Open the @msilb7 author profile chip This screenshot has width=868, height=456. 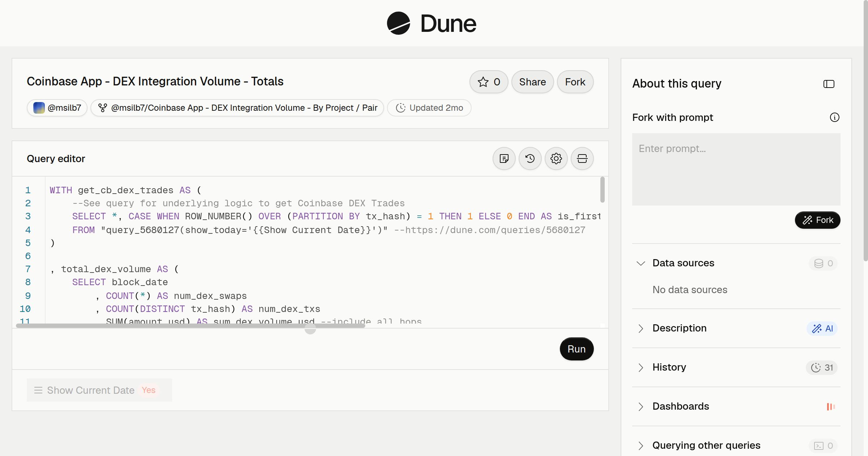[x=57, y=108]
